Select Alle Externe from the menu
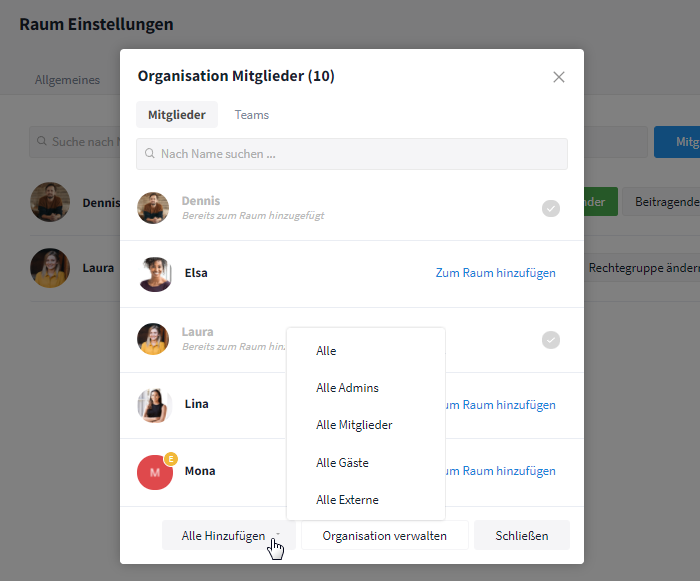The height and width of the screenshot is (581, 700). click(347, 500)
